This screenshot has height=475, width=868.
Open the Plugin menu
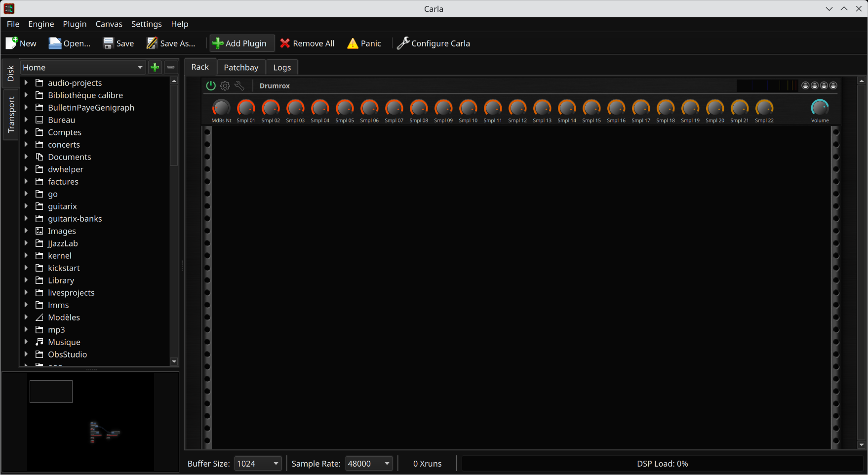(75, 24)
